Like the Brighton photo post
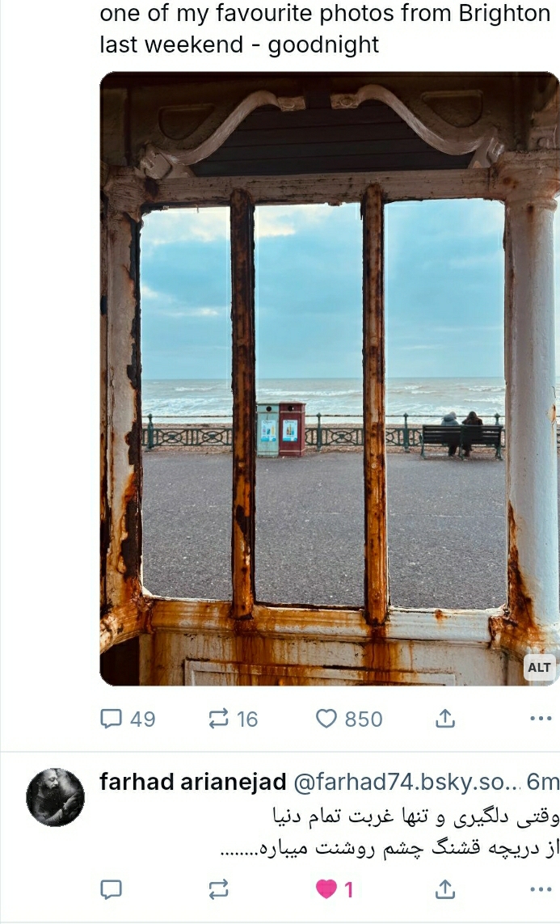This screenshot has width=560, height=924. click(349, 719)
